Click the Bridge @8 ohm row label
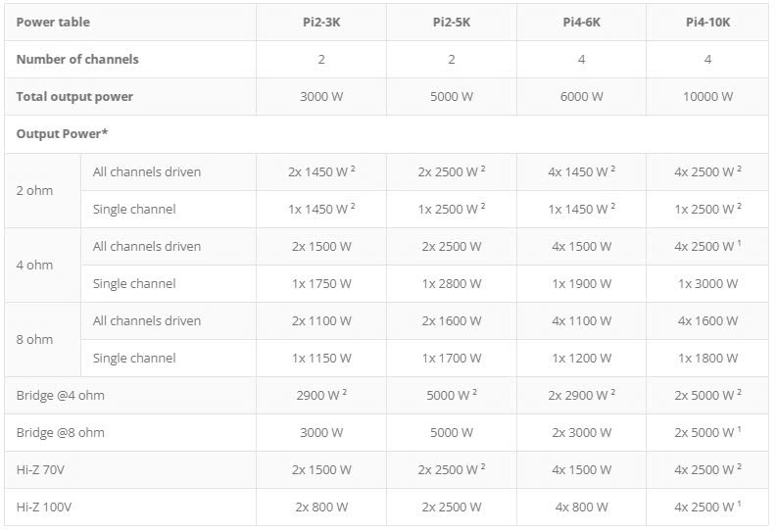 [x=61, y=432]
